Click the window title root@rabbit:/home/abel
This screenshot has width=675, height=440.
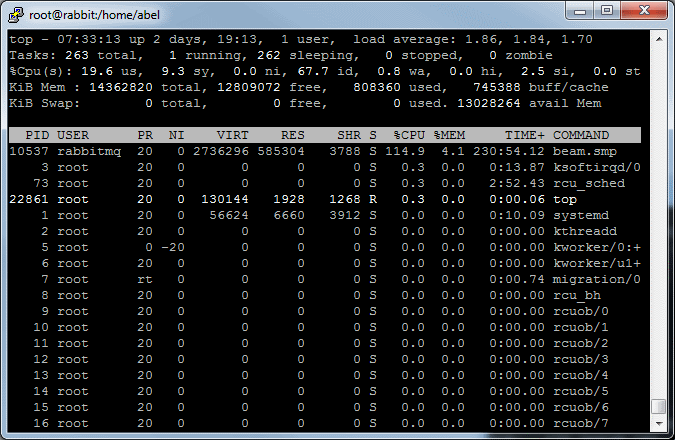tap(94, 15)
